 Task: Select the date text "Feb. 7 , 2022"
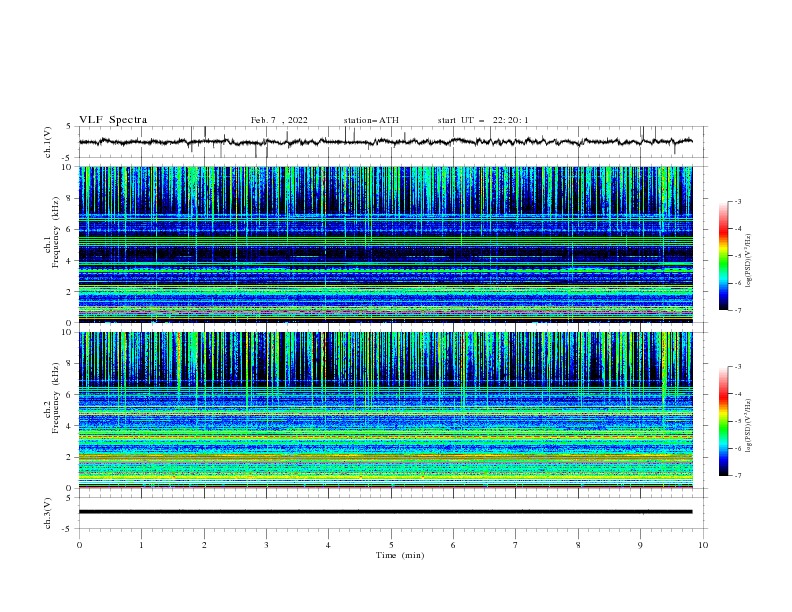click(279, 120)
